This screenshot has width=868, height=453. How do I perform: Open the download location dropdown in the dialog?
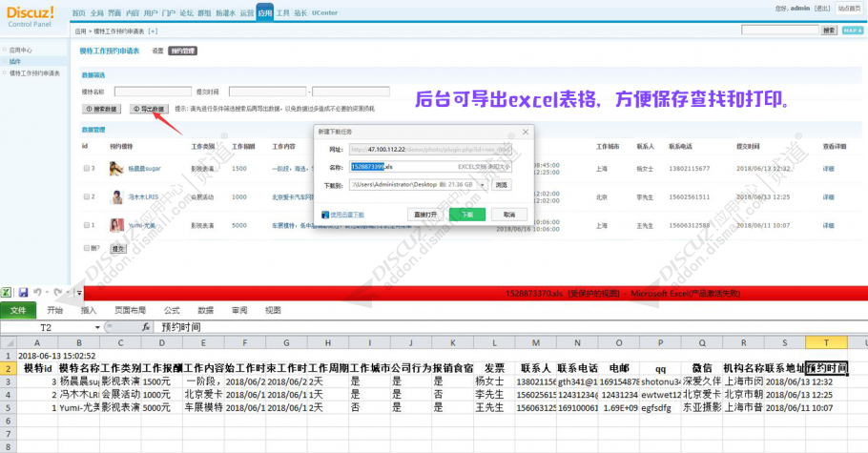click(482, 184)
